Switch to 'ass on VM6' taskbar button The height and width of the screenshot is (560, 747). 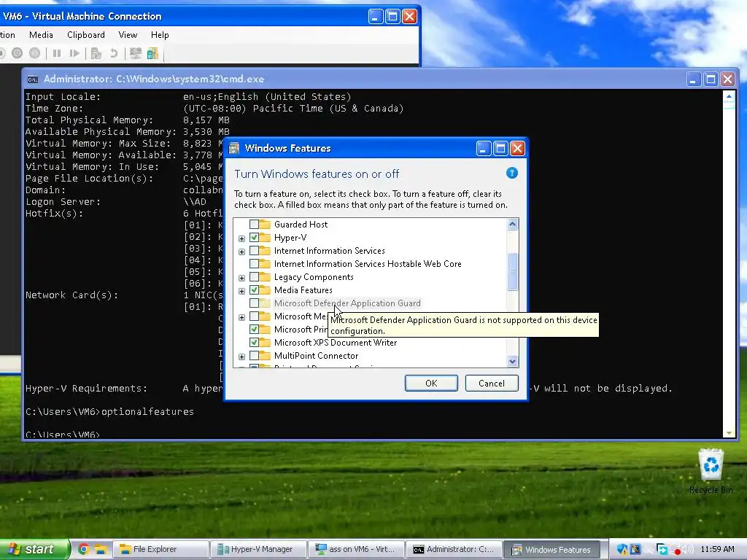tap(356, 549)
